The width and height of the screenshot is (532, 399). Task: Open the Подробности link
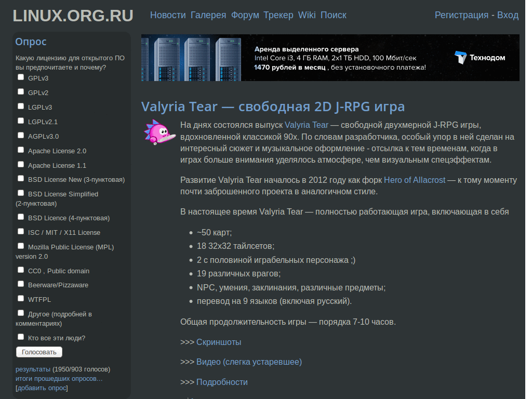pyautogui.click(x=222, y=382)
